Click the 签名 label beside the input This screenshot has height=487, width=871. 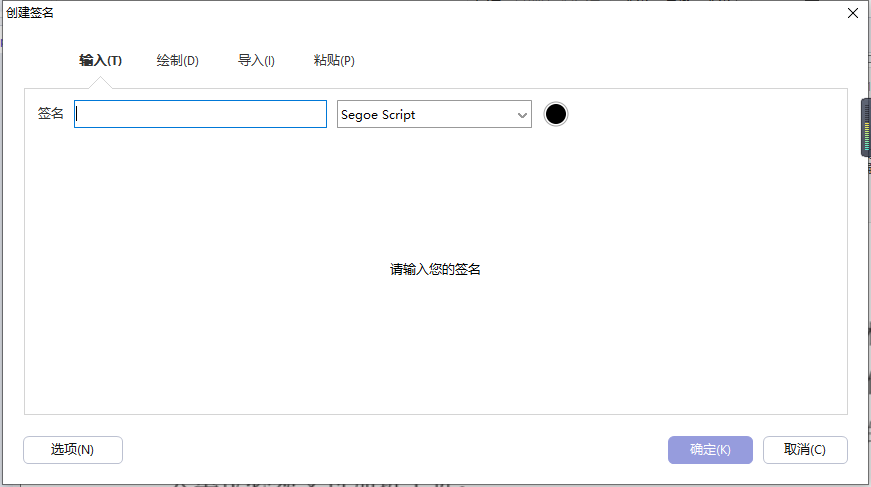pos(51,114)
